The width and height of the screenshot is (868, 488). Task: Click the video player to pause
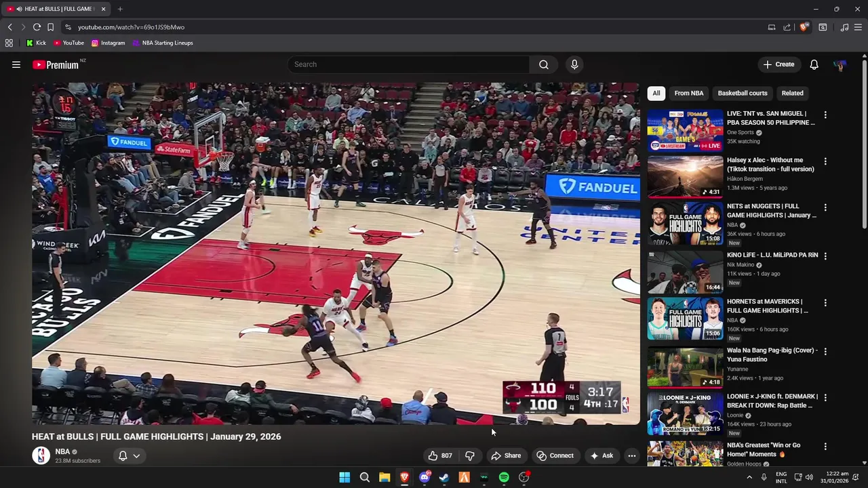pyautogui.click(x=336, y=253)
